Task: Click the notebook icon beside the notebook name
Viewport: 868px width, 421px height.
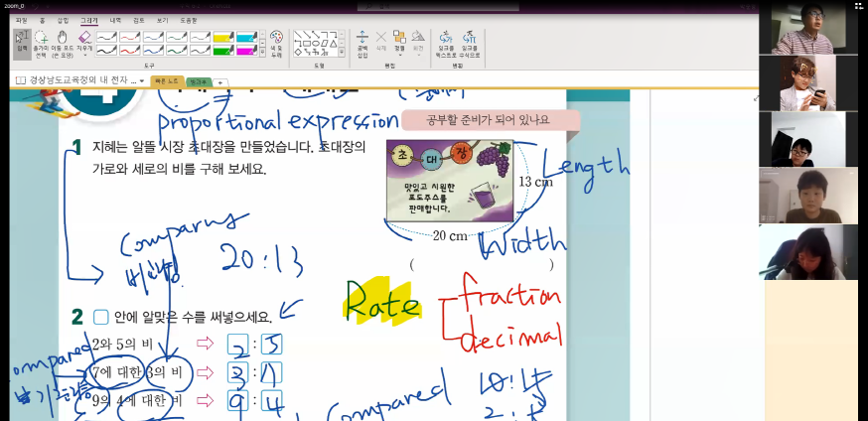Action: coord(21,80)
